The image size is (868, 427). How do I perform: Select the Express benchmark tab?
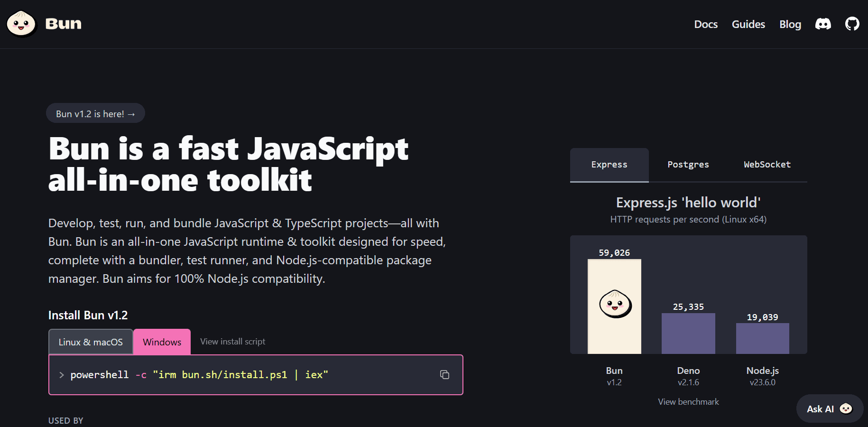point(609,165)
